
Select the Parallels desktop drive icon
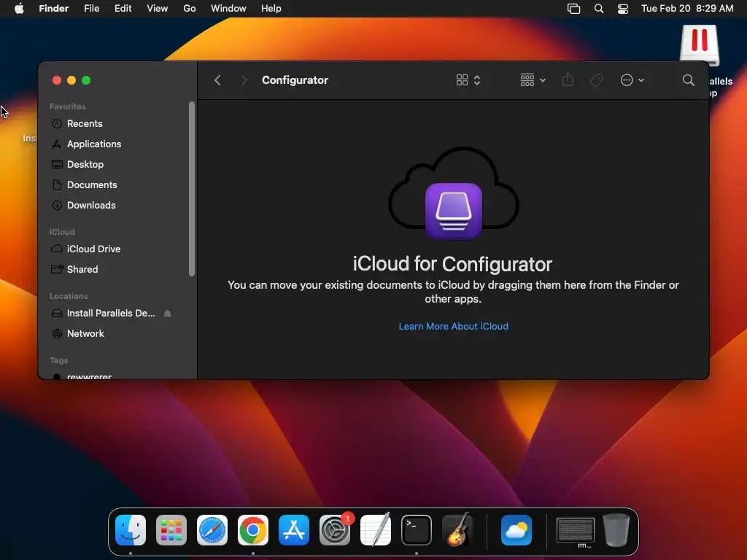click(x=700, y=45)
